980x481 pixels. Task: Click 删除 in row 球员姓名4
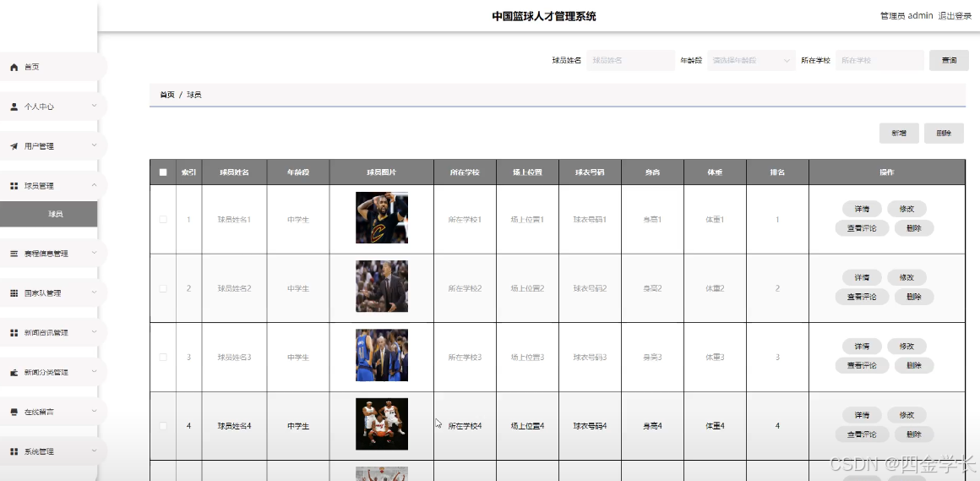914,435
